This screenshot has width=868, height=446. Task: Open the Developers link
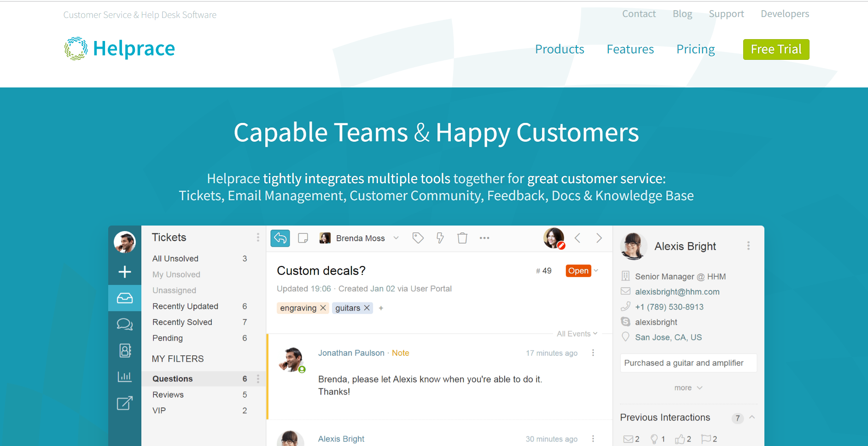pyautogui.click(x=785, y=14)
